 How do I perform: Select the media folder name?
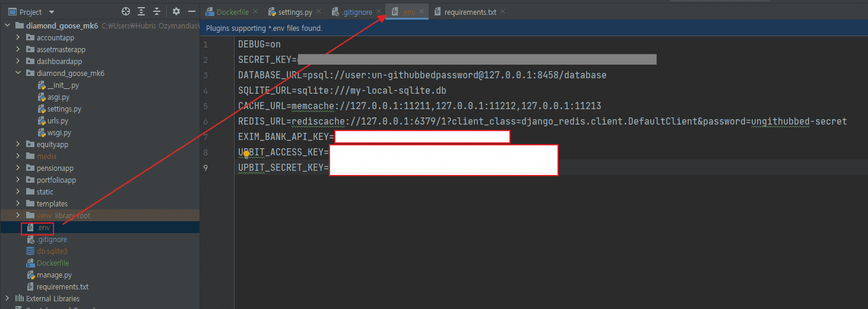pyautogui.click(x=47, y=156)
